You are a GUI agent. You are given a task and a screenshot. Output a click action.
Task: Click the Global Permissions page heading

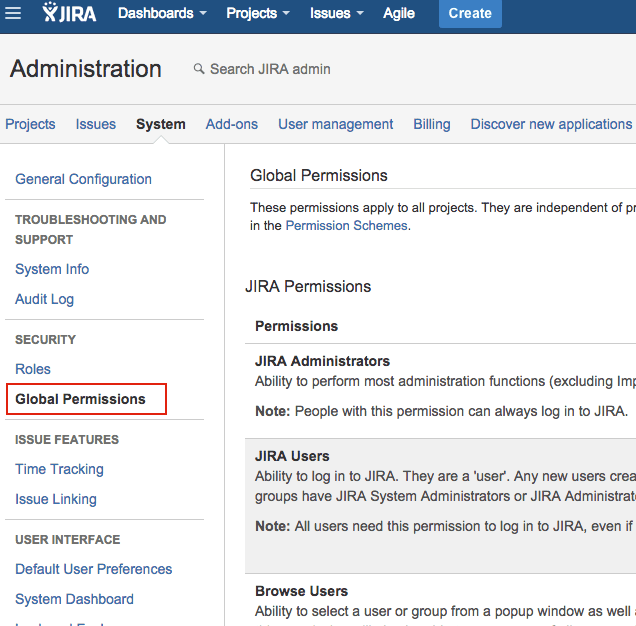coord(319,176)
